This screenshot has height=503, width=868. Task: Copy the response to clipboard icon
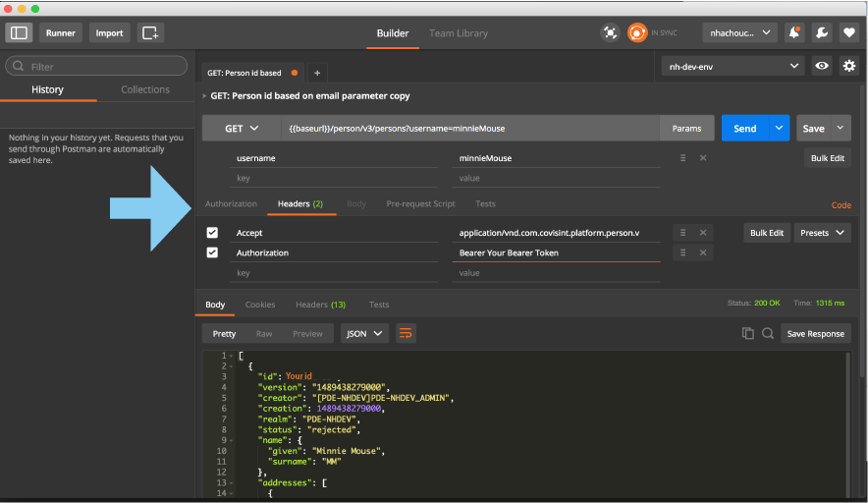(x=748, y=333)
